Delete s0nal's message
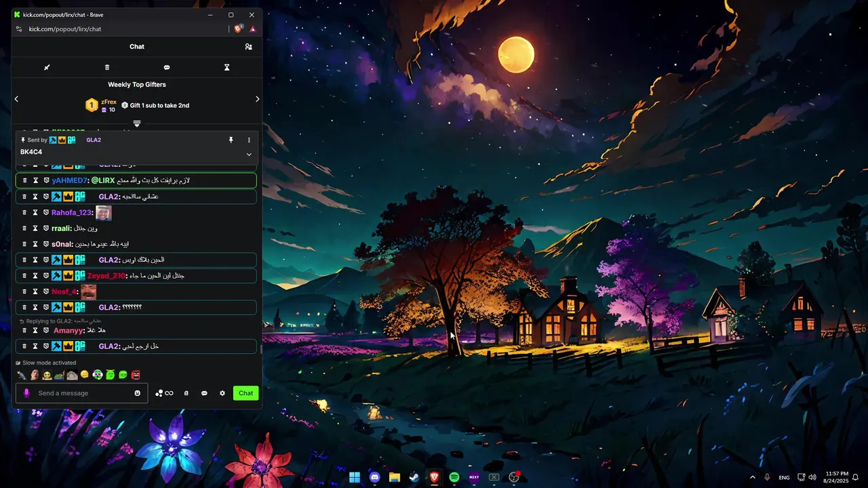The image size is (868, 488). [25, 244]
